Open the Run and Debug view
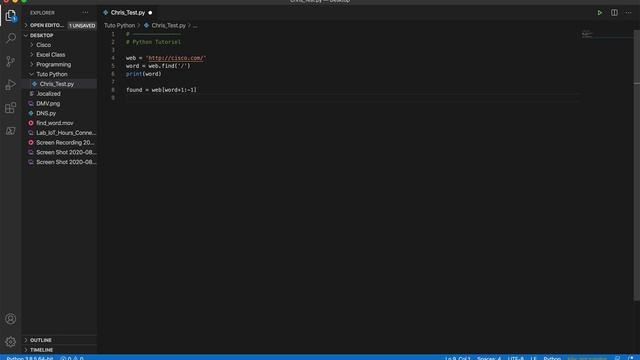This screenshot has height=360, width=640. point(11,85)
